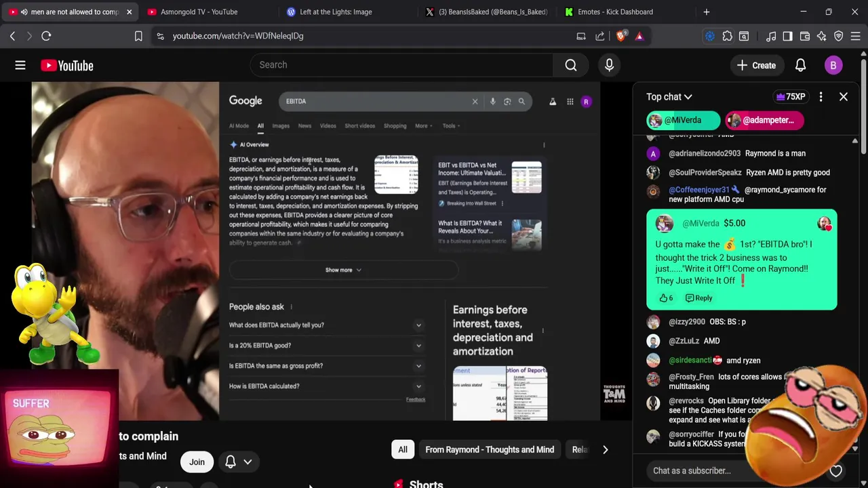Open YouTube notifications bell in header
This screenshot has width=868, height=488.
pyautogui.click(x=800, y=65)
